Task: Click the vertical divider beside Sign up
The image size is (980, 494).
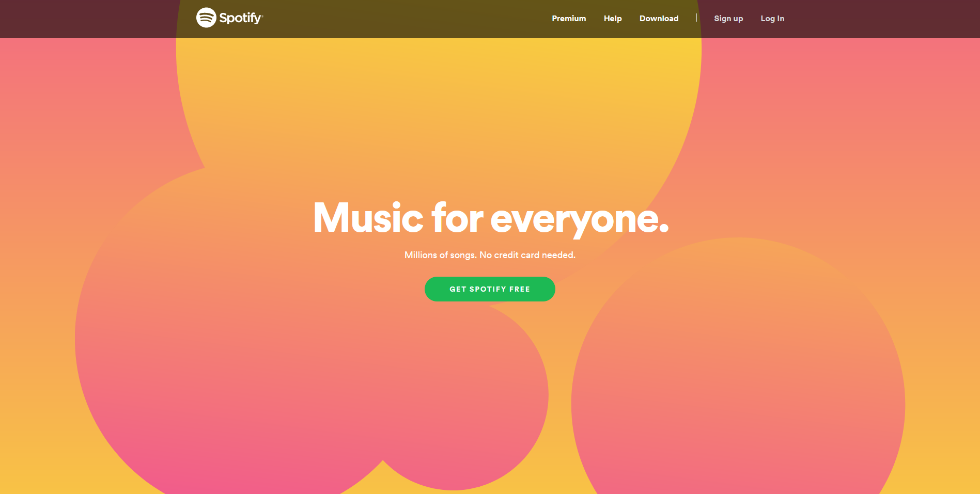Action: (x=696, y=18)
